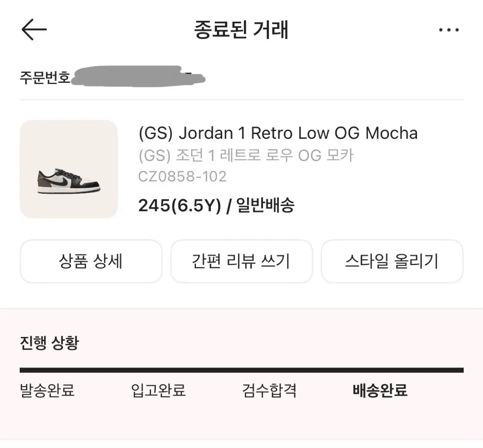Tap the 일반배송 delivery type text
This screenshot has height=448, width=483.
click(266, 206)
